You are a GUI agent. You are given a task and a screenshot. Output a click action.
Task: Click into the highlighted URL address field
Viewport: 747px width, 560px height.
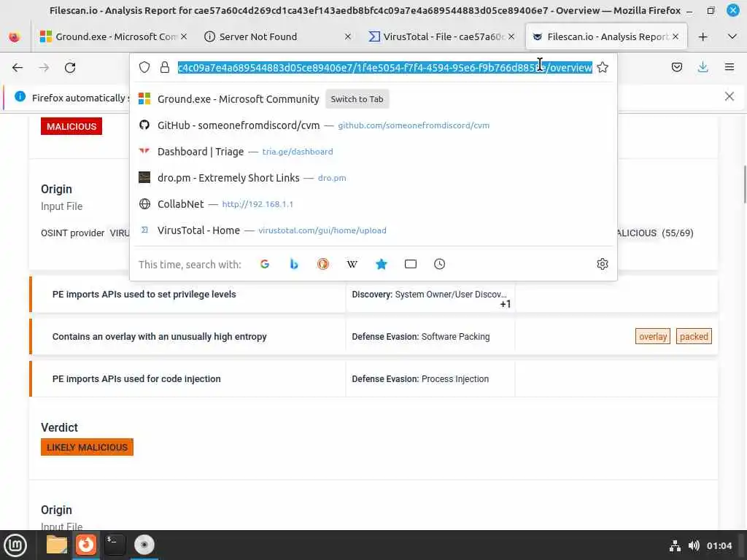(x=385, y=68)
